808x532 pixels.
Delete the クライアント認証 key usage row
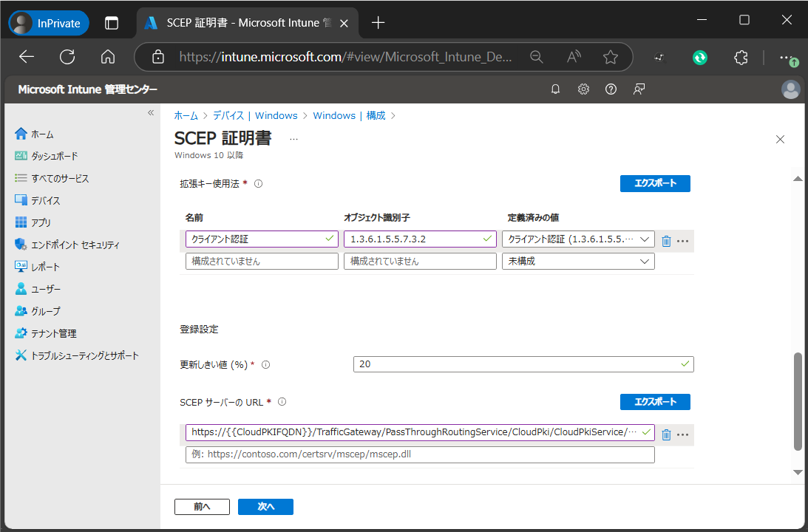(x=666, y=240)
